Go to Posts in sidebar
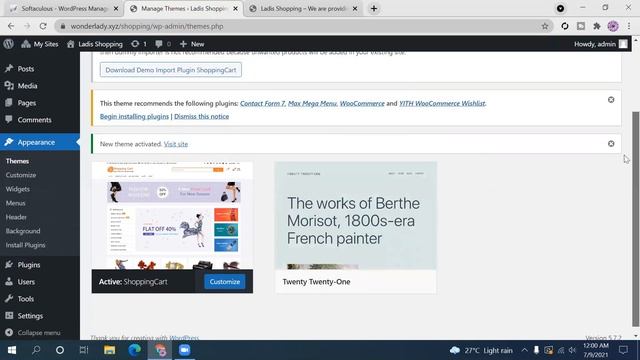 [25, 69]
